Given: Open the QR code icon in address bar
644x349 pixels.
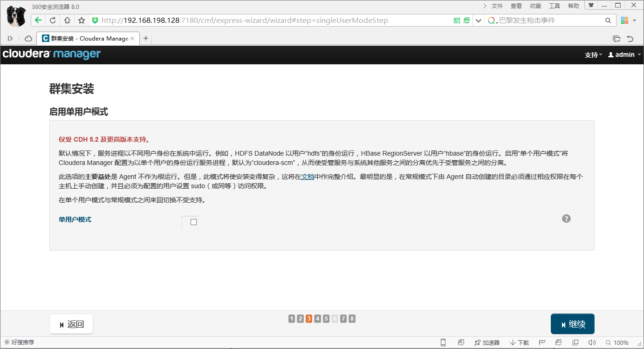Looking at the screenshot, I should [457, 21].
